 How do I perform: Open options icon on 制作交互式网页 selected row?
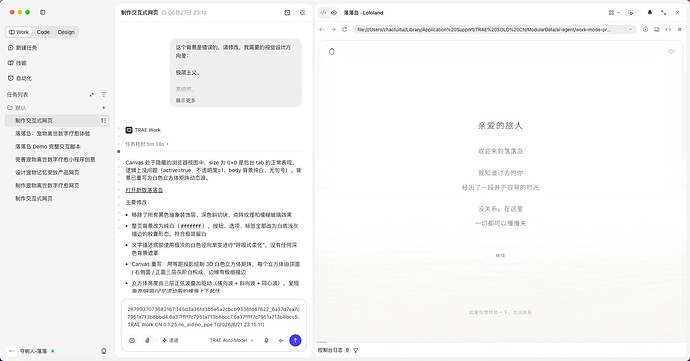click(103, 121)
